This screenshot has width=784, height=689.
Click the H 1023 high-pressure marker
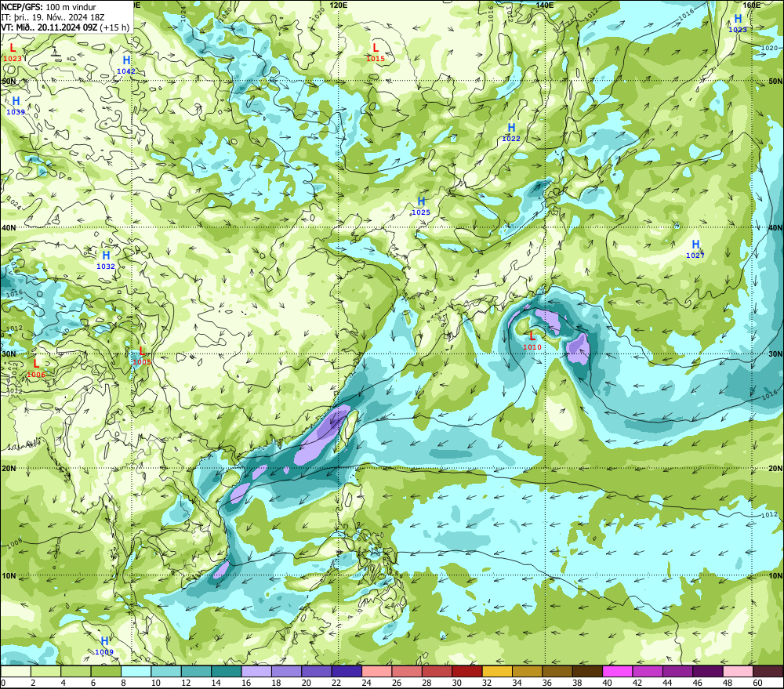[738, 24]
